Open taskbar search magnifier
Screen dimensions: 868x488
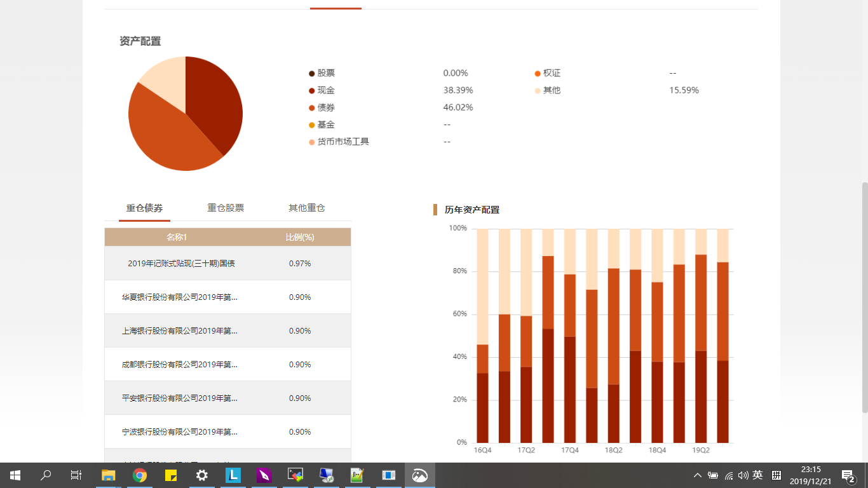click(x=46, y=475)
